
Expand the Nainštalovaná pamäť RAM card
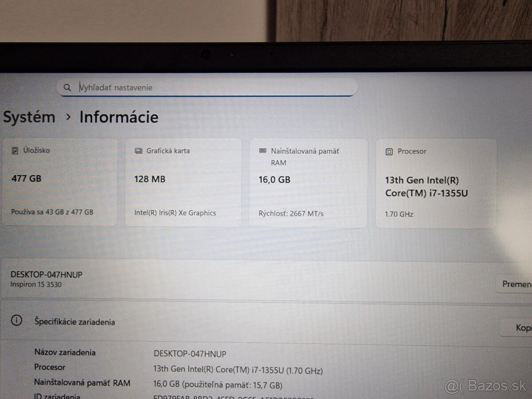[x=308, y=182]
